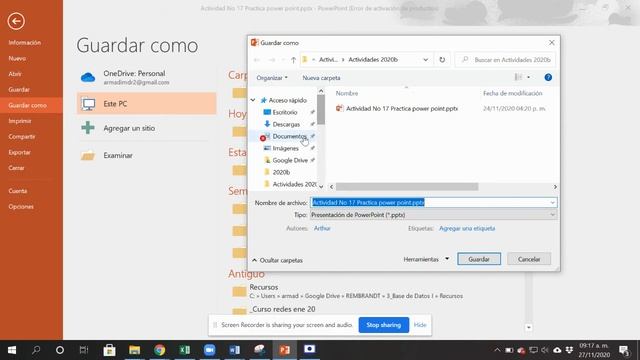The width and height of the screenshot is (640, 360).
Task: Open Cortana circle on the taskbar
Action: [x=60, y=350]
